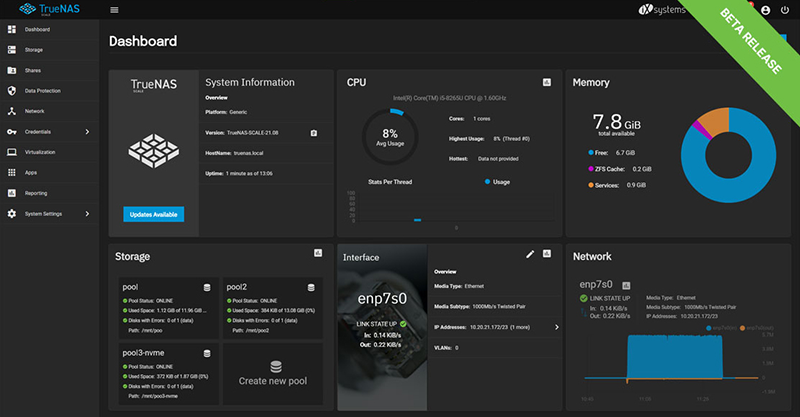Open Storage from the sidebar
This screenshot has height=417, width=800.
[33, 50]
